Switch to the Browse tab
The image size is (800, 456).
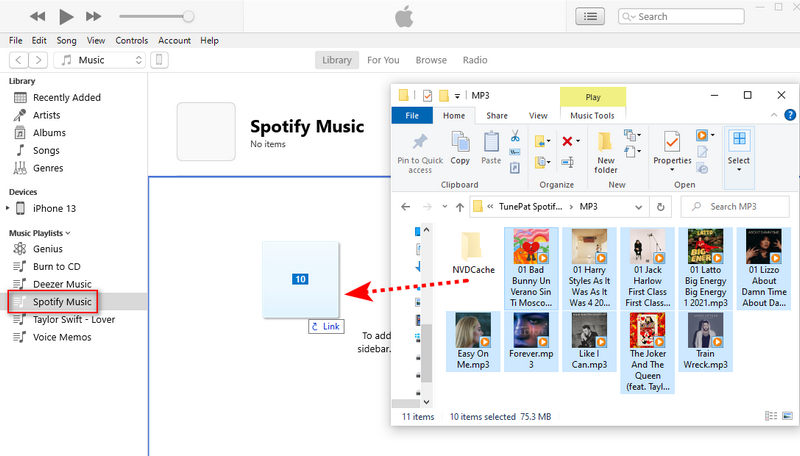pos(431,60)
